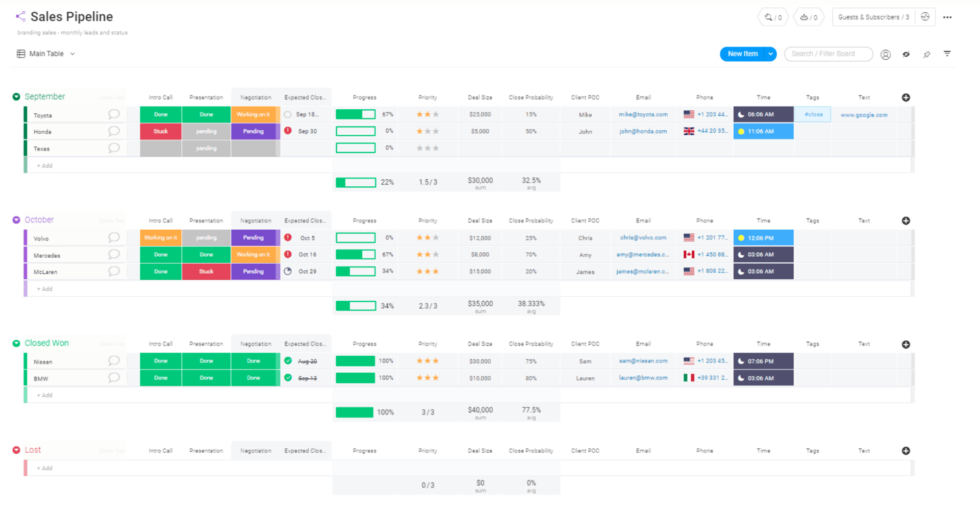Open the integrations counter icon
Screen dimensions: 980x511
pos(773,17)
